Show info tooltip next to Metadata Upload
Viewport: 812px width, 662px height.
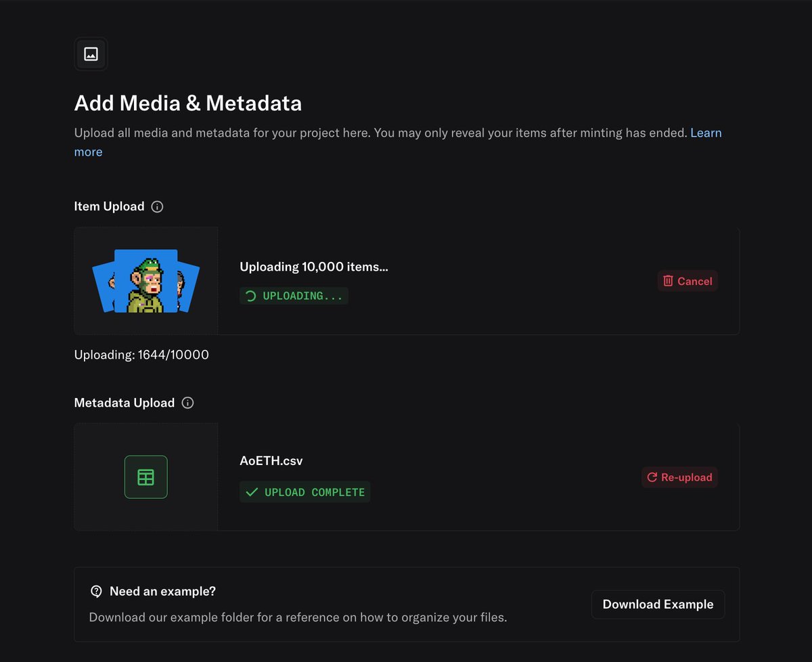point(188,403)
